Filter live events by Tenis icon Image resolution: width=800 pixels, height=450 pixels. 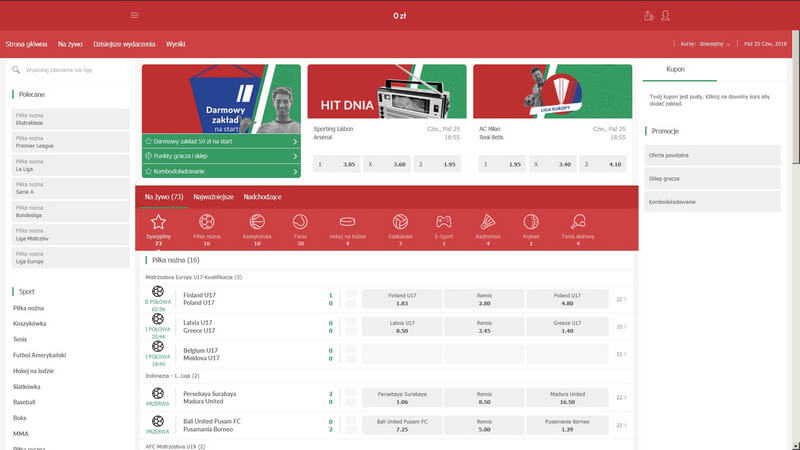pos(300,222)
